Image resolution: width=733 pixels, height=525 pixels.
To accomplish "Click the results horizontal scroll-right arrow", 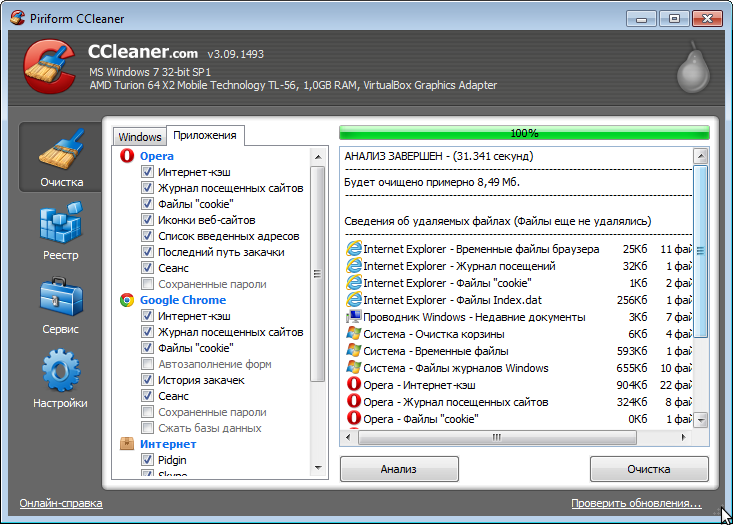I will click(683, 437).
